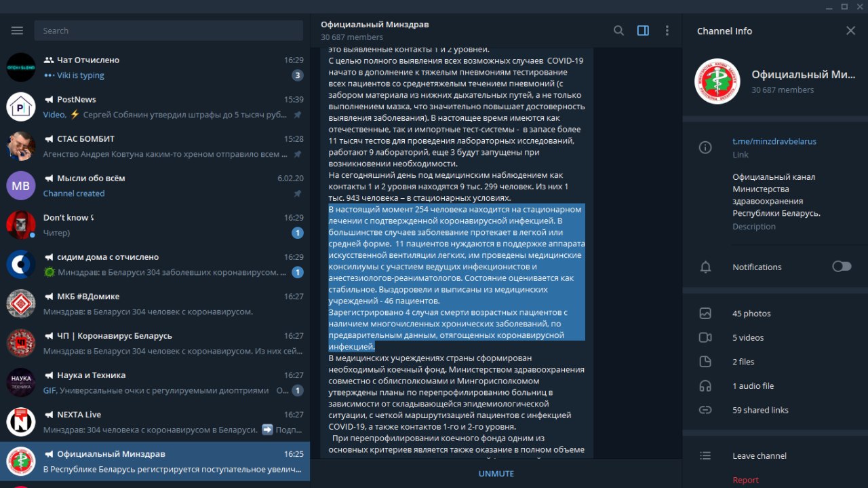Click the videos camera icon

[705, 337]
